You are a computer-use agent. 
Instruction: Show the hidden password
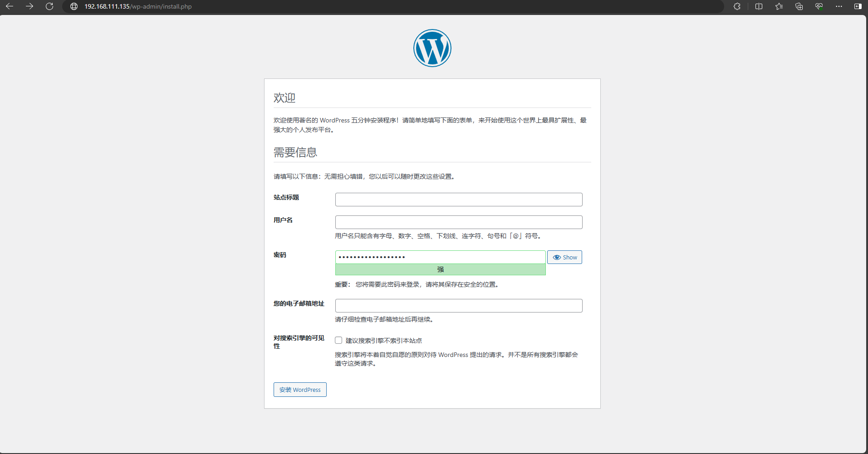pos(564,257)
